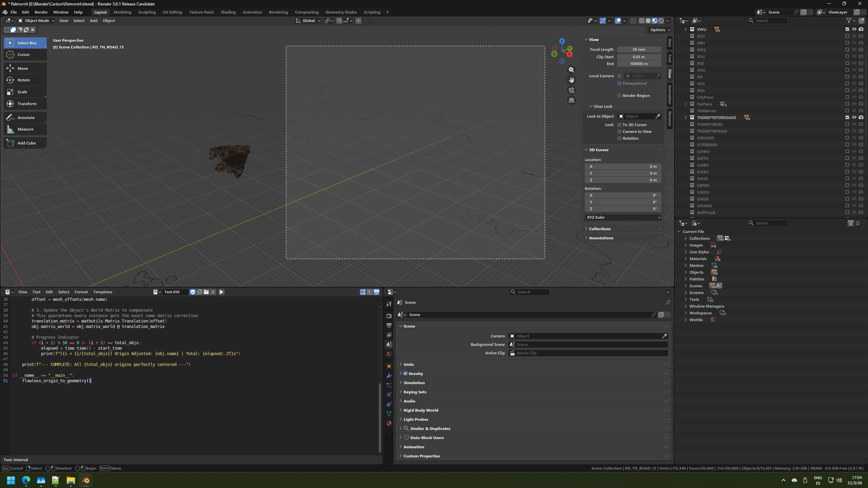Click the Focal Length value field
This screenshot has height=488, width=868.
point(639,50)
